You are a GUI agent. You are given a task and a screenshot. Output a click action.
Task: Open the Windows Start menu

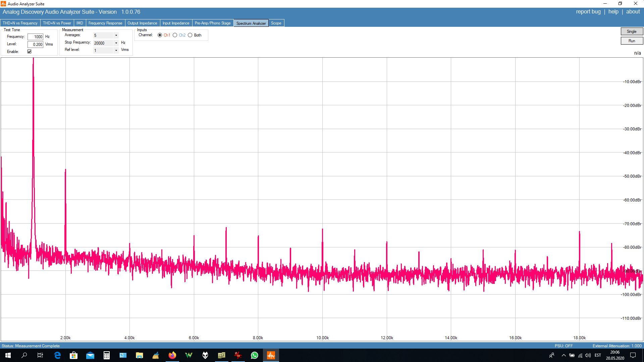click(8, 355)
